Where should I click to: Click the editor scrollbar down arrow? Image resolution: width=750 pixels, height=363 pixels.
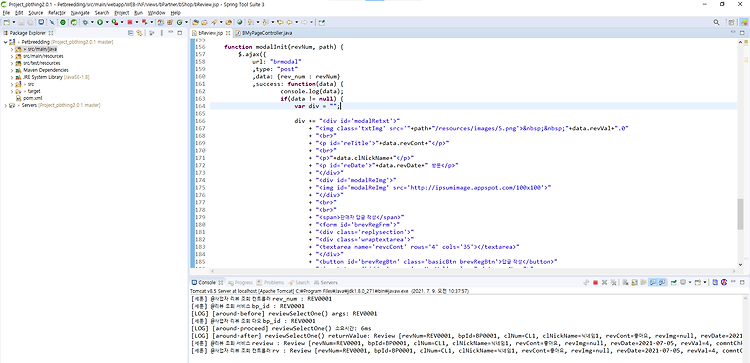click(x=740, y=264)
